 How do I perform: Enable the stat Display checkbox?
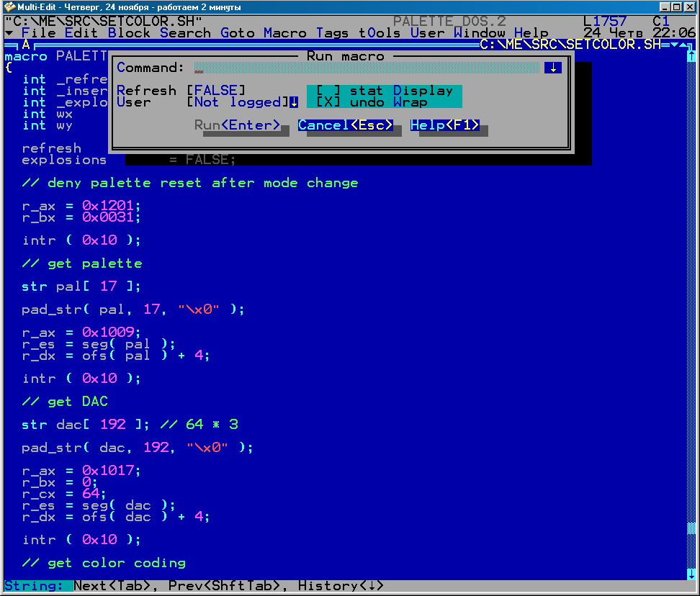pos(328,91)
